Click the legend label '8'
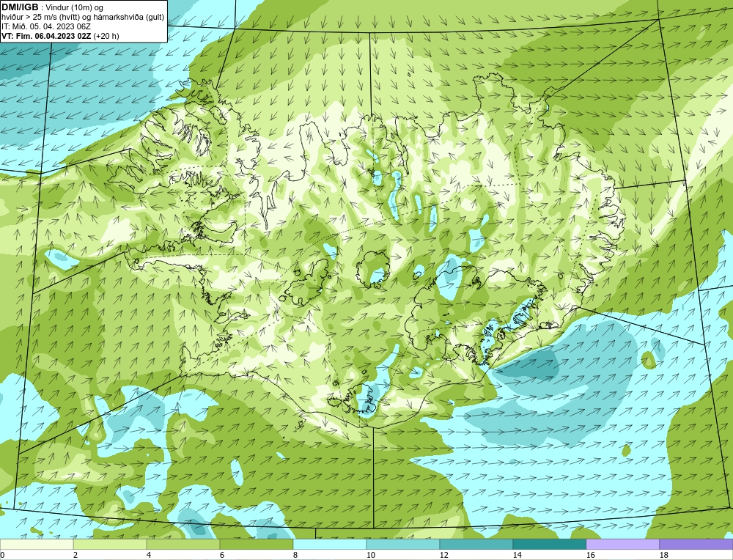Screen dimensions: 733x560 295,555
